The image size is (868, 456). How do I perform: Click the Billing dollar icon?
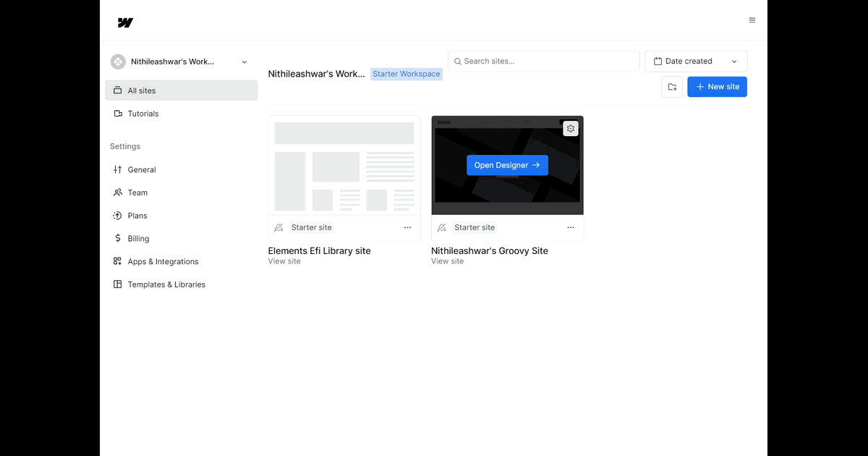pos(118,238)
